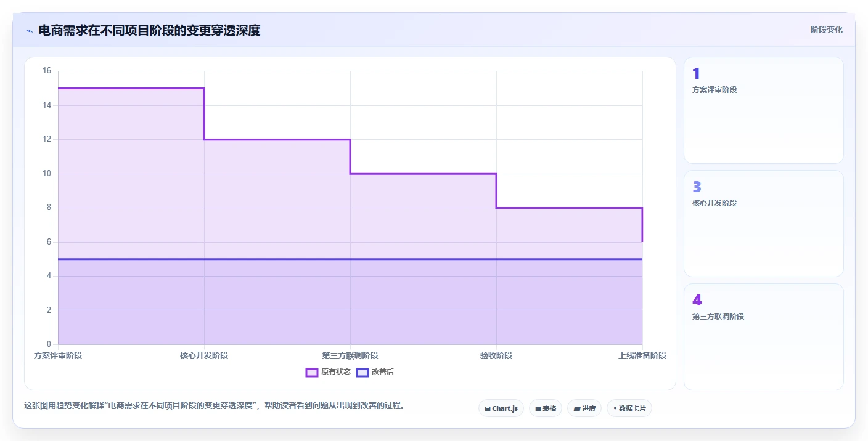
Task: Click the icon inside the Chart.js tag
Action: [488, 408]
